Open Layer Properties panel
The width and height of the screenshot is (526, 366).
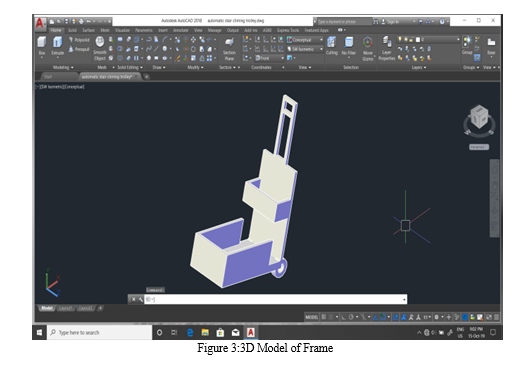(x=386, y=48)
